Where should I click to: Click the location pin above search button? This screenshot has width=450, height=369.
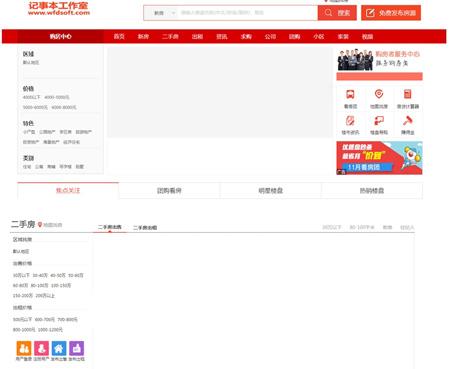(x=326, y=1)
